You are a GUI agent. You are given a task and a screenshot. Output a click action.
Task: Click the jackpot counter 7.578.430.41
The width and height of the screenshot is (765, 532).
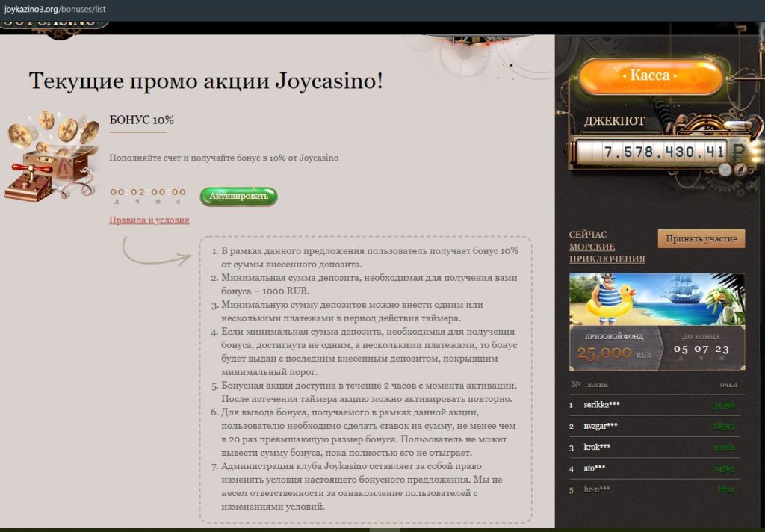click(x=663, y=152)
